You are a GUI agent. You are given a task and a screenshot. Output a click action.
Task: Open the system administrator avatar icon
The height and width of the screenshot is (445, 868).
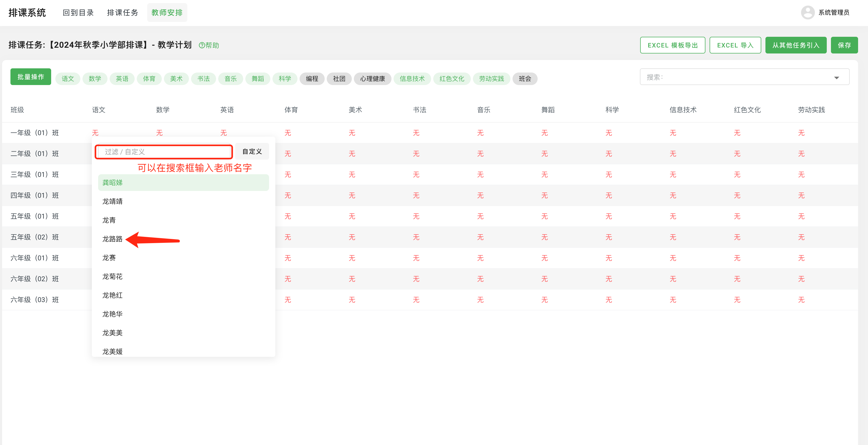coord(808,13)
